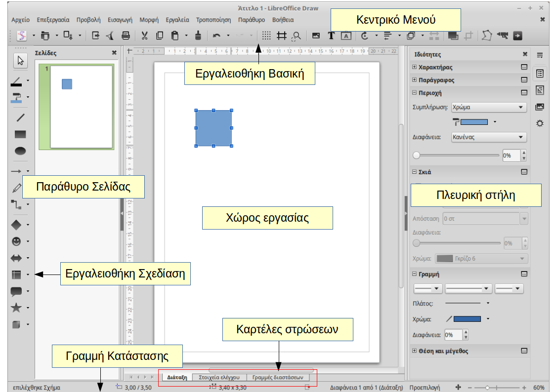
Task: Close the Σελίδες pages panel
Action: [x=114, y=53]
